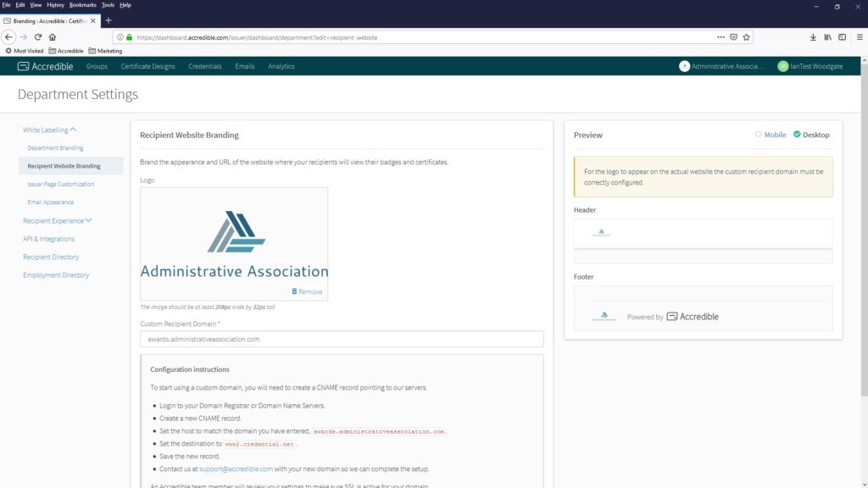The image size is (868, 488).
Task: Click the green padlock security icon
Action: tap(129, 37)
